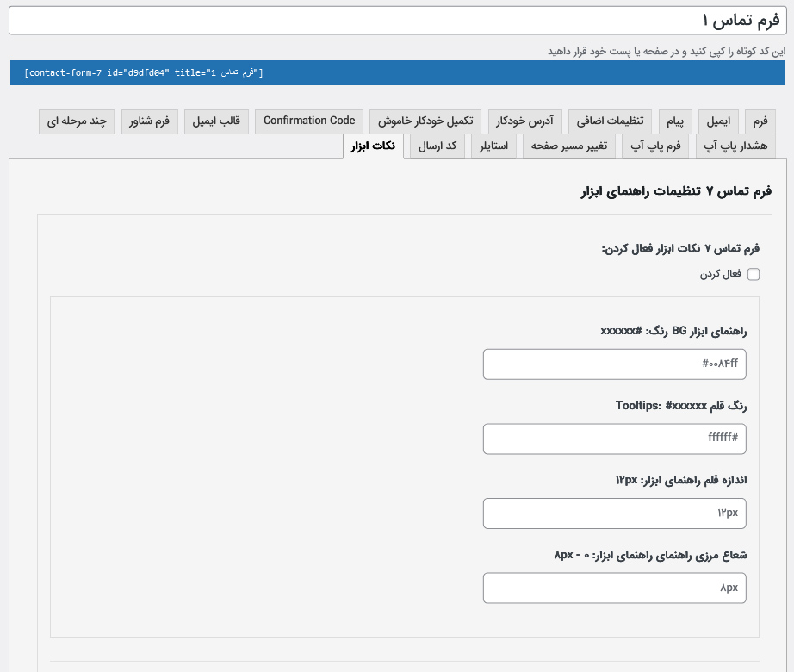
Task: Switch to چند مرحله ای tab
Action: (x=77, y=121)
